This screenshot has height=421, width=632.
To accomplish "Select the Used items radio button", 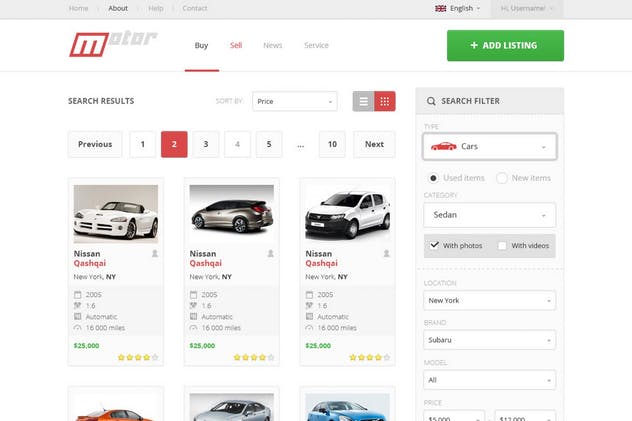I will point(433,178).
